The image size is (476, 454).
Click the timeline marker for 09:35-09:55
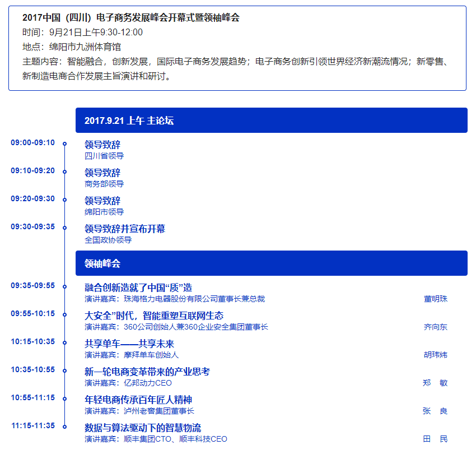[64, 286]
